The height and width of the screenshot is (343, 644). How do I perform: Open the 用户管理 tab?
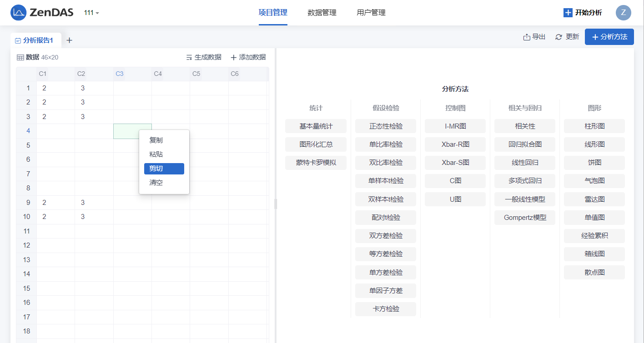pyautogui.click(x=371, y=13)
